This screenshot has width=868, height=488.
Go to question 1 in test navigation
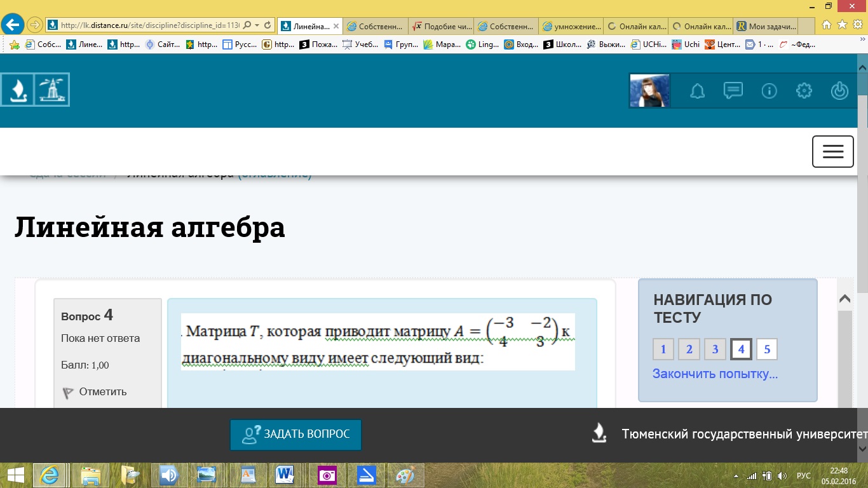[663, 349]
